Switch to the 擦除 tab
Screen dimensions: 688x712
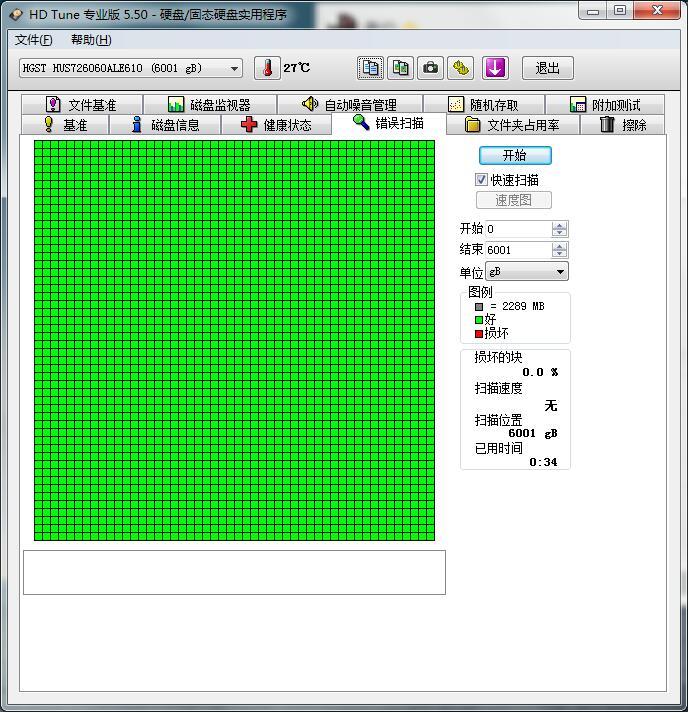click(x=623, y=125)
